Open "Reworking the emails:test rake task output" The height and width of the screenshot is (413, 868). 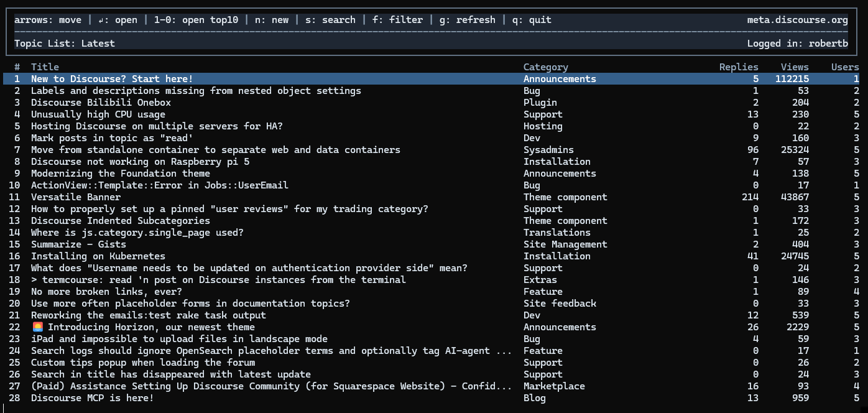149,315
